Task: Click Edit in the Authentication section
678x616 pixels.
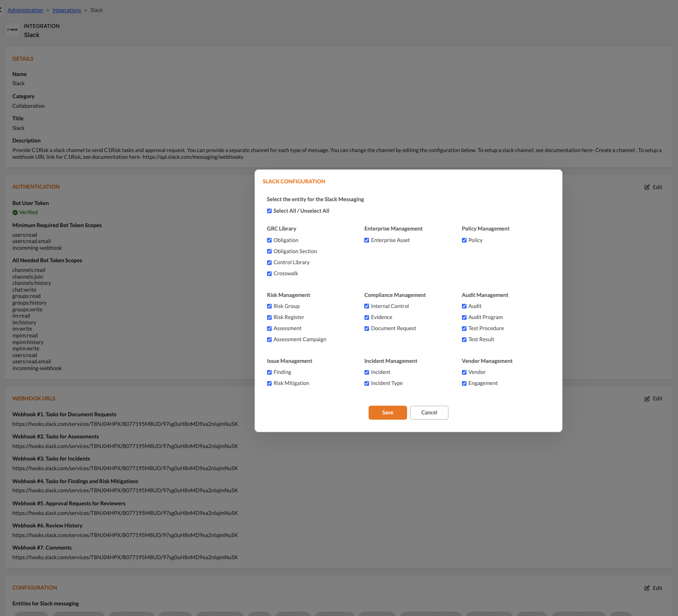Action: 653,187
